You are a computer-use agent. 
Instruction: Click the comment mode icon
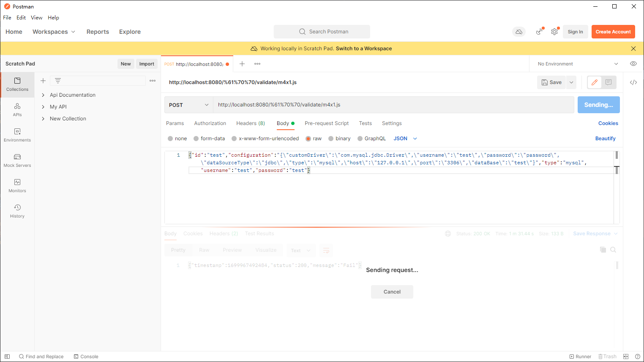tap(609, 82)
